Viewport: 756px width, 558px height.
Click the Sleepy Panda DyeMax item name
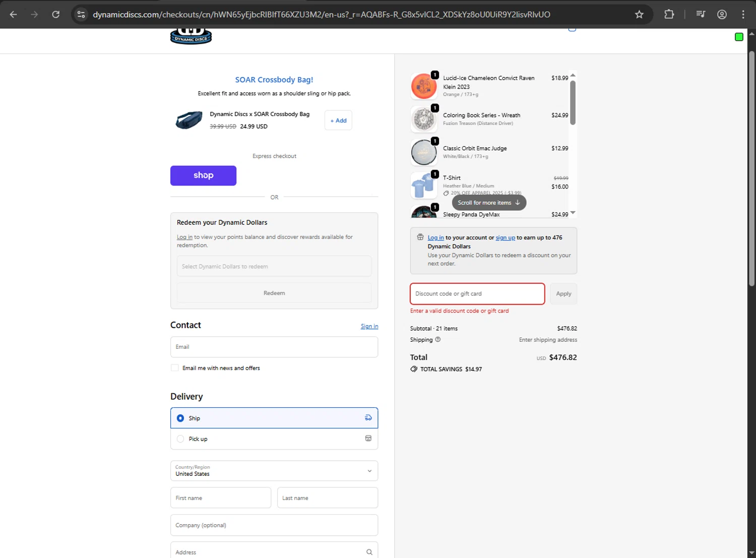click(x=471, y=214)
